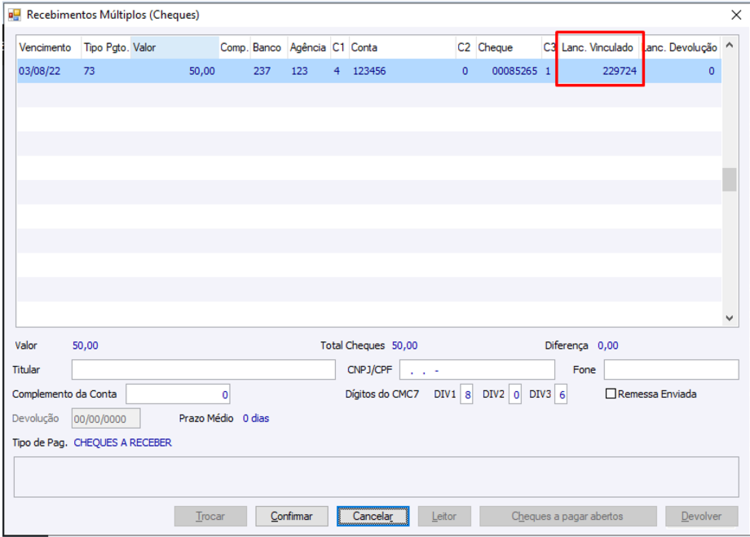Viewport: 750px width, 537px height.
Task: Click the scrollbar down arrow
Action: (729, 318)
